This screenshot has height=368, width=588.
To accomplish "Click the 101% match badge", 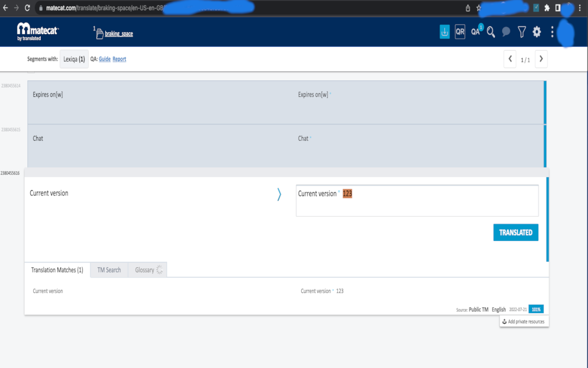I will tap(536, 310).
